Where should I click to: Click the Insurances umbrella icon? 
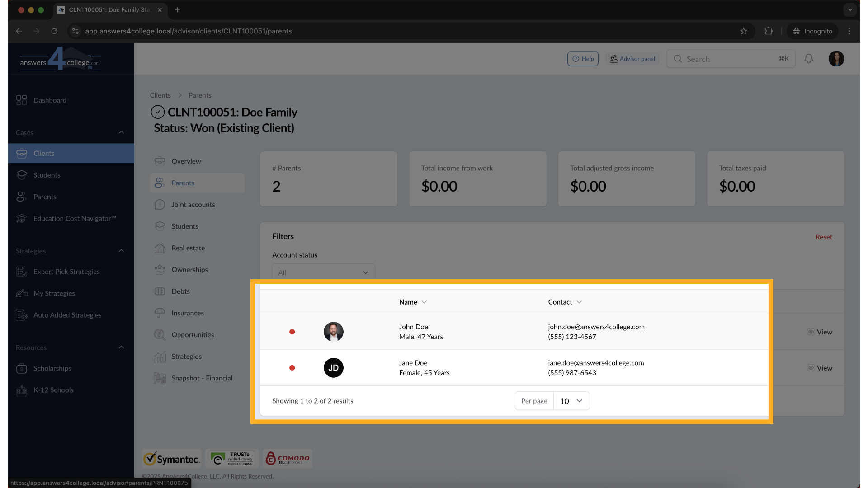click(160, 313)
